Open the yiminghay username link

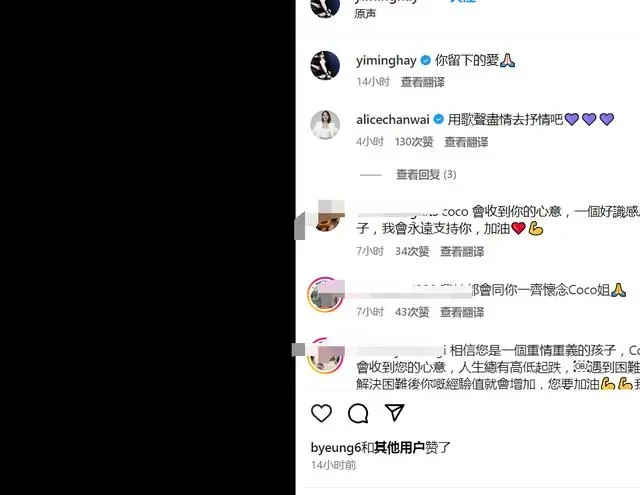tap(386, 60)
